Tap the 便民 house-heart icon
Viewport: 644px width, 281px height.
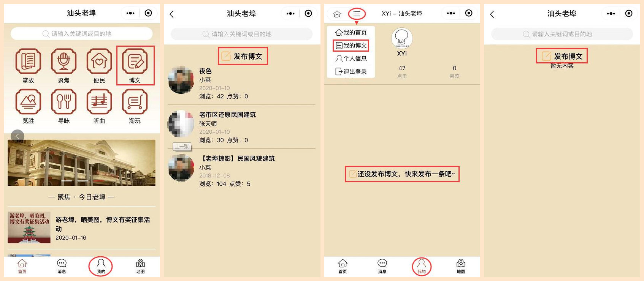click(99, 61)
